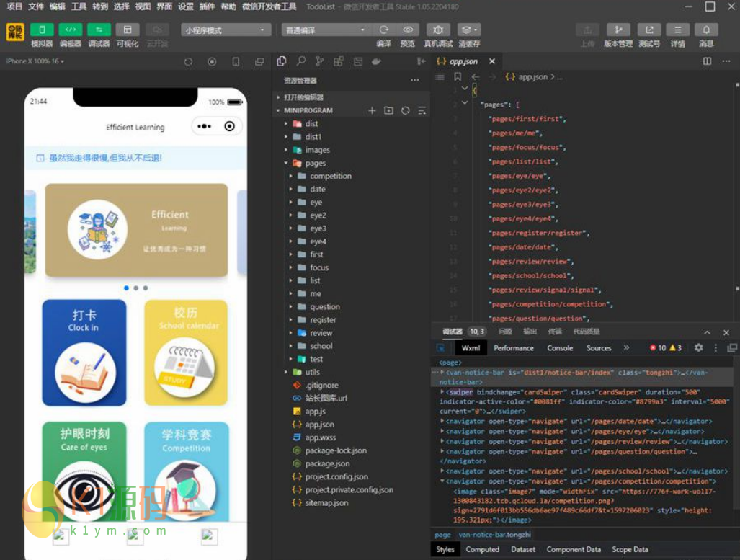Open debugger settings gear icon
This screenshot has width=740, height=560.
tap(698, 347)
